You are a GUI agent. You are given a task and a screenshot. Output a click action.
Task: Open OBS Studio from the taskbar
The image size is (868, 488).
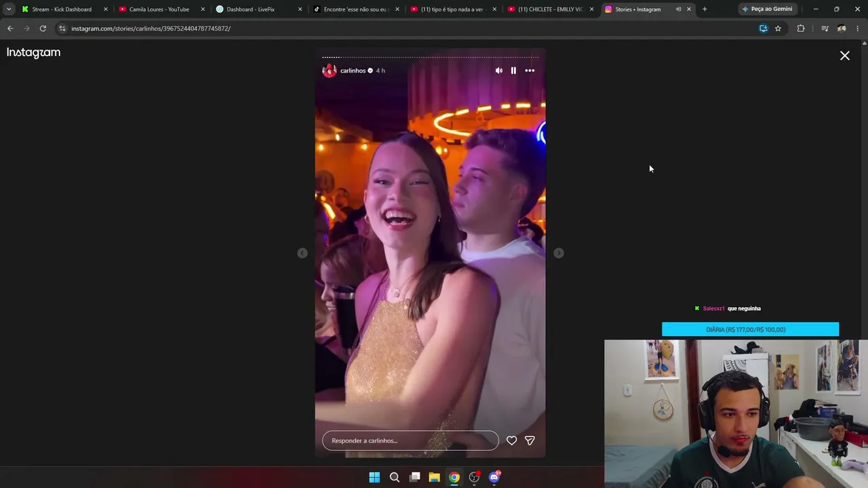474,477
